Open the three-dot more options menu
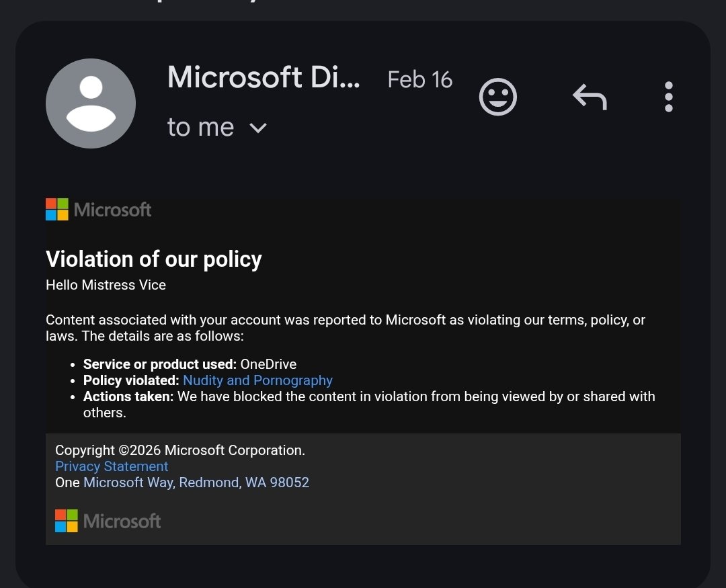726x588 pixels. coord(669,97)
